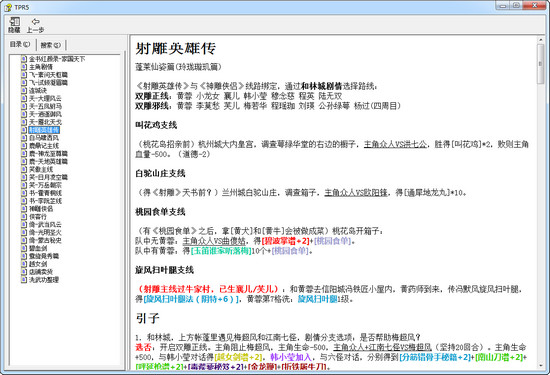Click the 上一步 back arrow icon
This screenshot has width=550, height=375.
(35, 22)
